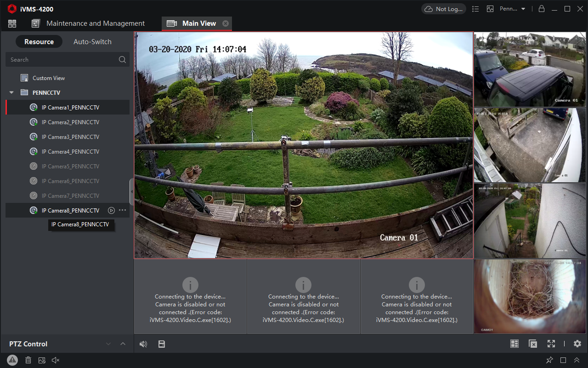
Task: Toggle live view audio speaker
Action: [143, 344]
